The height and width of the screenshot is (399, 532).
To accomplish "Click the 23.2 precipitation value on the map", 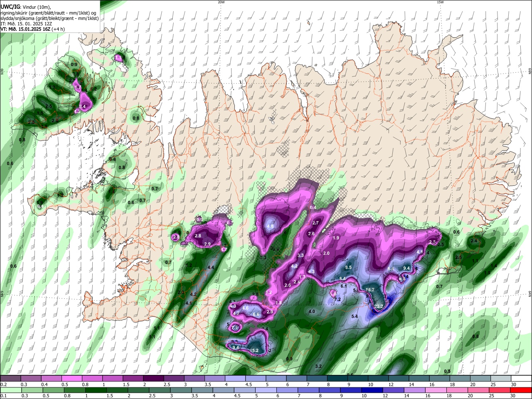I will point(379,307).
